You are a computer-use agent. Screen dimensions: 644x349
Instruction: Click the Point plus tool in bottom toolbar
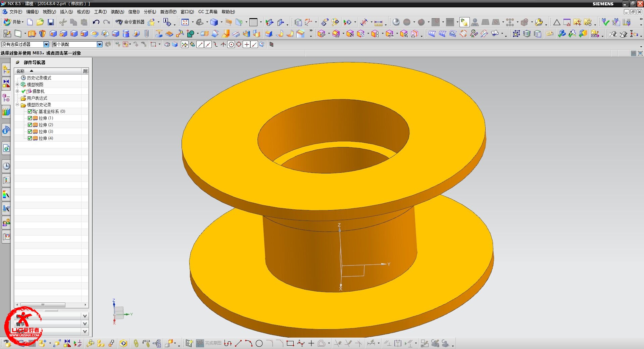pyautogui.click(x=311, y=343)
